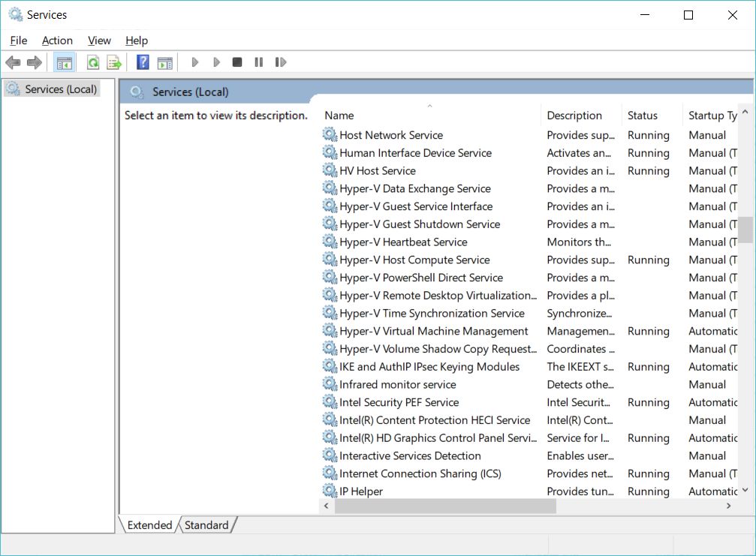The image size is (756, 556).
Task: Click the Pause Service icon
Action: pyautogui.click(x=259, y=62)
